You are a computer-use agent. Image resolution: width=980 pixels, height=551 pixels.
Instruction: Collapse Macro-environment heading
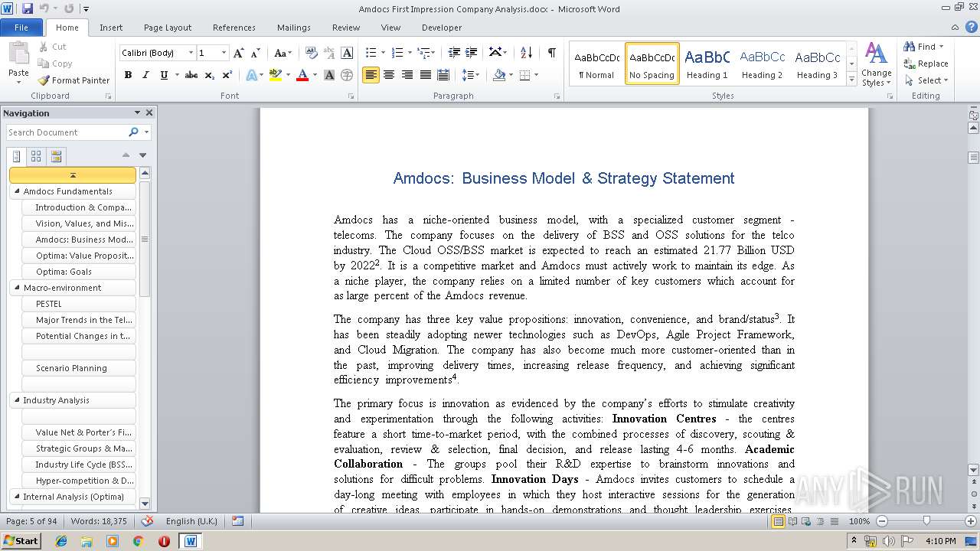[x=16, y=288]
